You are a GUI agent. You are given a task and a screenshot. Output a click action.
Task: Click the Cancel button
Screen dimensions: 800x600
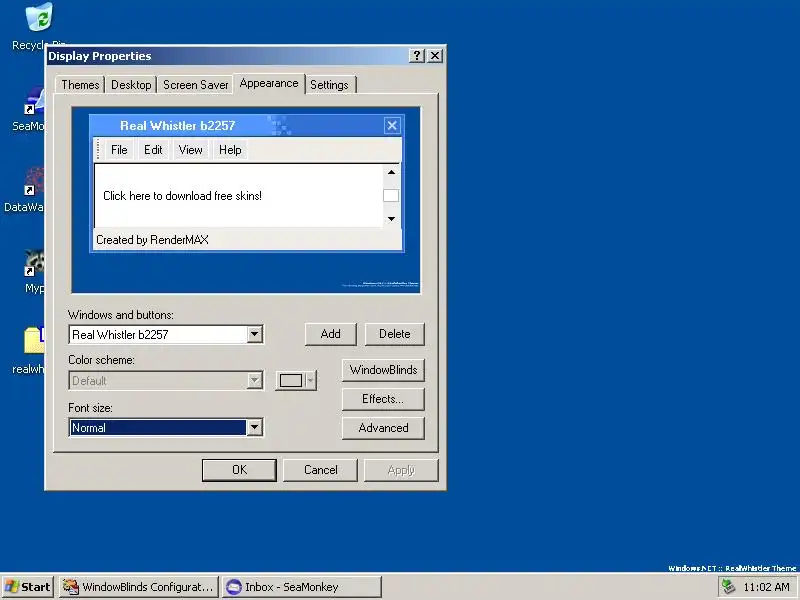(320, 470)
